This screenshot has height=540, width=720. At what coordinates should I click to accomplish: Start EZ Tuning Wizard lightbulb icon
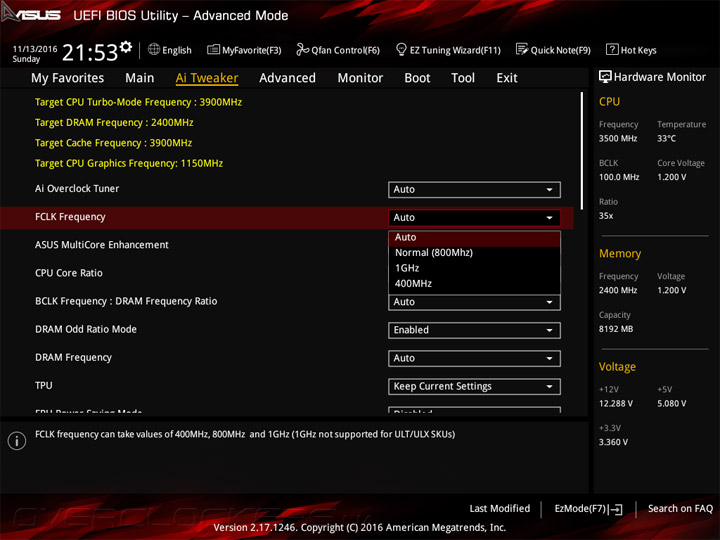pyautogui.click(x=401, y=49)
